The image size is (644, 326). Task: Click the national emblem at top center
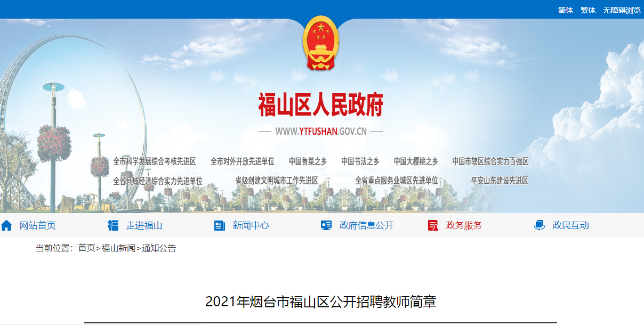tap(320, 43)
